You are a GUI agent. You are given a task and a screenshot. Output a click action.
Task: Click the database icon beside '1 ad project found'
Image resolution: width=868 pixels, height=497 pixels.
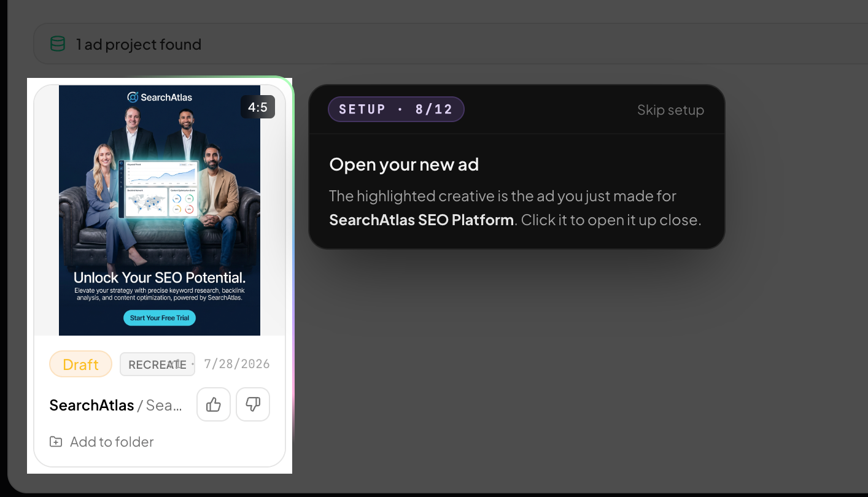click(57, 44)
